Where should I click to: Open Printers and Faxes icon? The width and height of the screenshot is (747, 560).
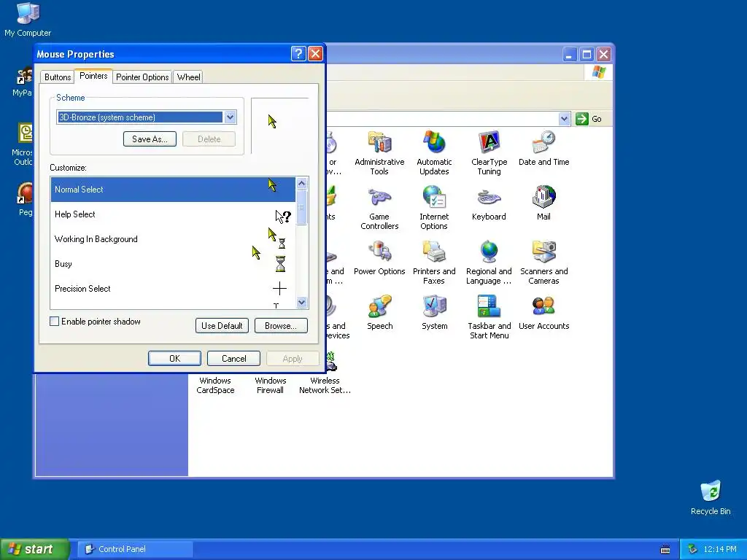(434, 262)
